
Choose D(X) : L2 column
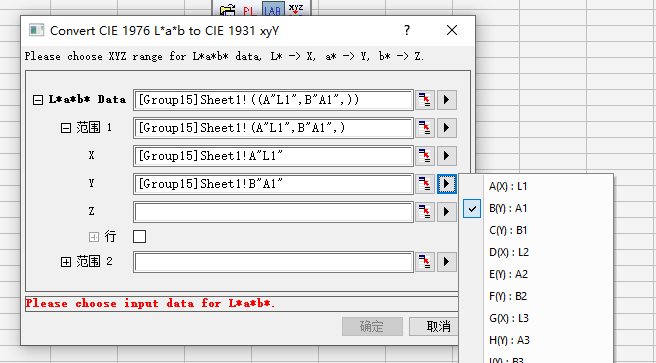point(536,252)
